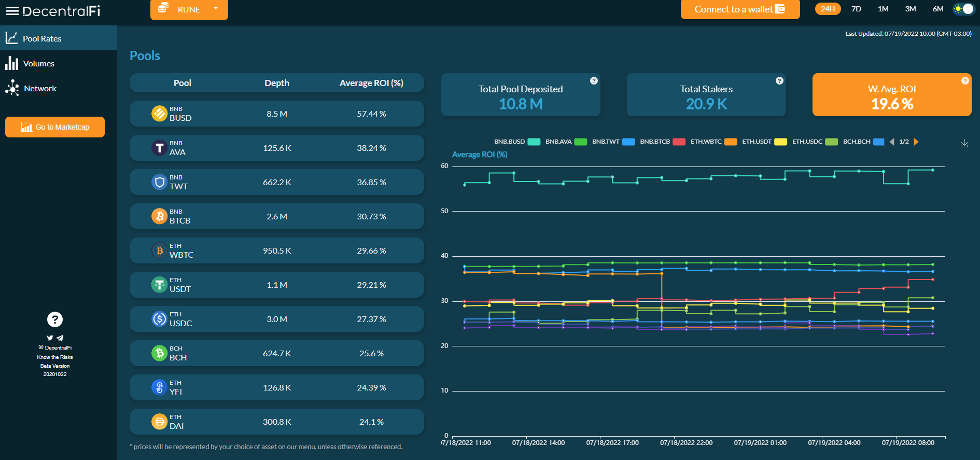Select the 24H time range
Viewport: 980px width, 460px height.
click(828, 9)
